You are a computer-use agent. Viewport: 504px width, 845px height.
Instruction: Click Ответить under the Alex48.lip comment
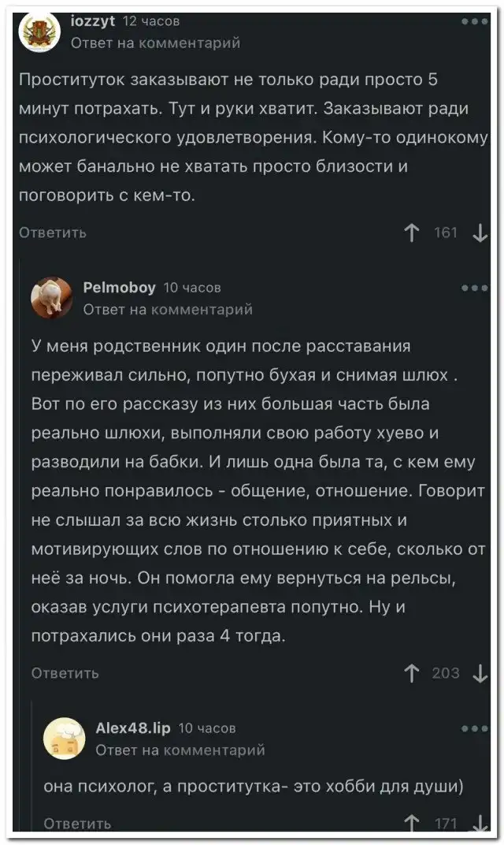pyautogui.click(x=77, y=823)
